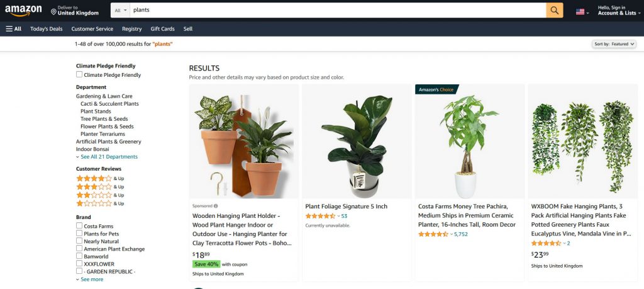Filter by 1 star & Up

[100, 203]
